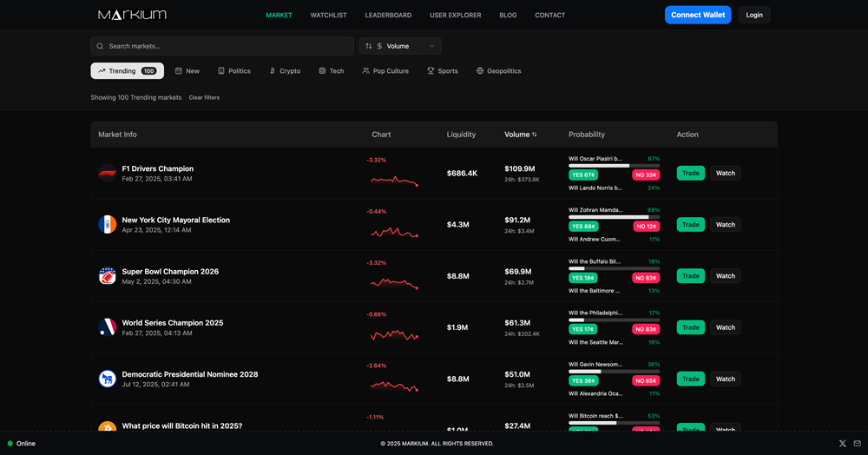Click the Search markets input field

coord(222,46)
